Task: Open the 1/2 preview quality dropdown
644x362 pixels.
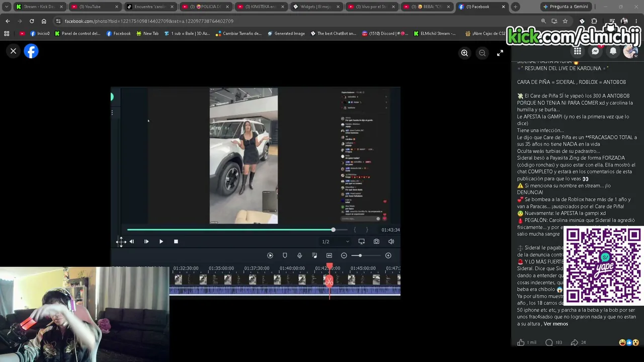Action: (336, 242)
